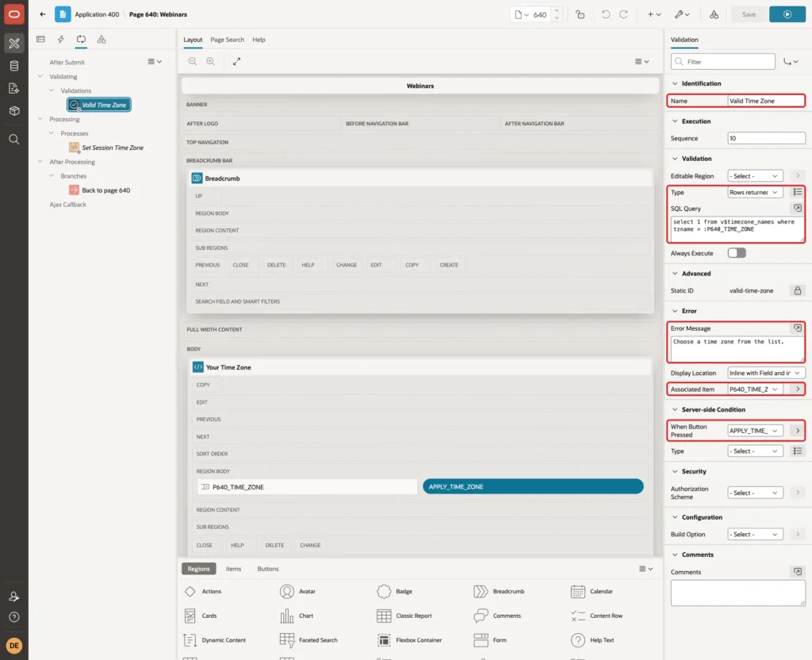This screenshot has width=812, height=660.
Task: Pick the Calendar region from gallery
Action: (x=592, y=591)
